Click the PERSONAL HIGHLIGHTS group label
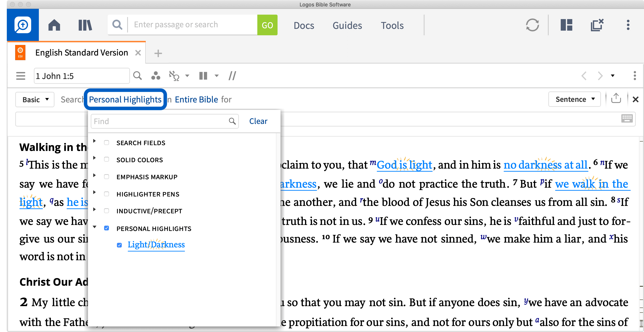The height and width of the screenshot is (332, 644). [154, 229]
